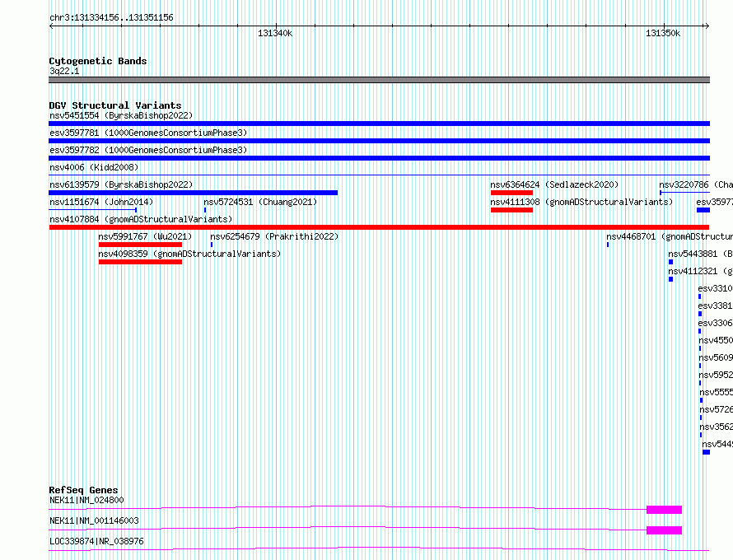Click the magenta exon of NEK11|NM_001146003
This screenshot has width=733, height=560.
point(665,530)
